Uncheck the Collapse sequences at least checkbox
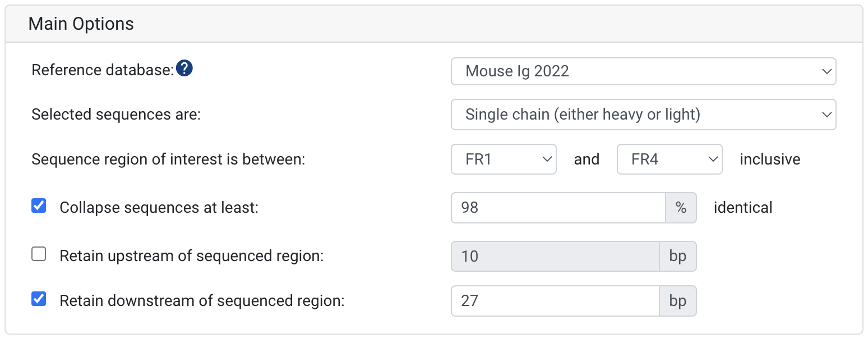Screen dimensions: 868x338 tap(39, 206)
